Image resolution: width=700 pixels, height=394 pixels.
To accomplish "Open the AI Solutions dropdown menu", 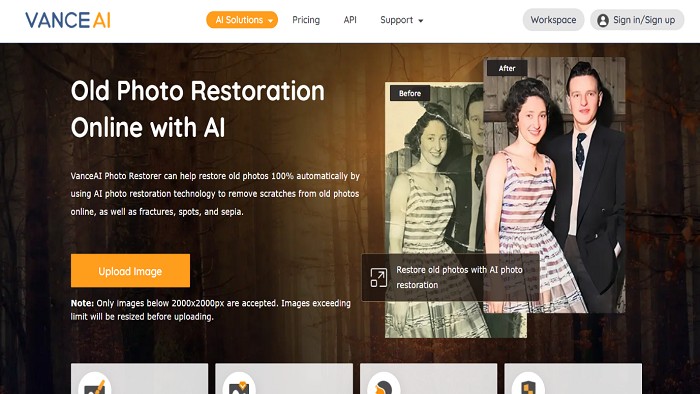I will (x=242, y=20).
